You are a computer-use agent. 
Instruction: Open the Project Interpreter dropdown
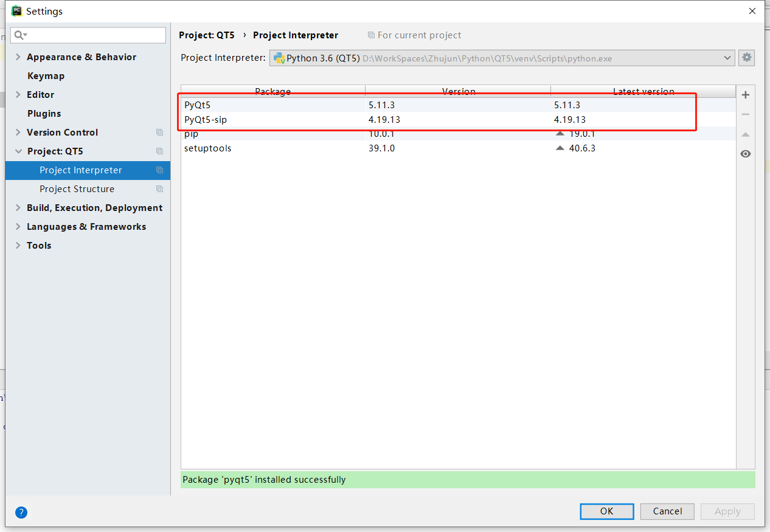(x=727, y=58)
